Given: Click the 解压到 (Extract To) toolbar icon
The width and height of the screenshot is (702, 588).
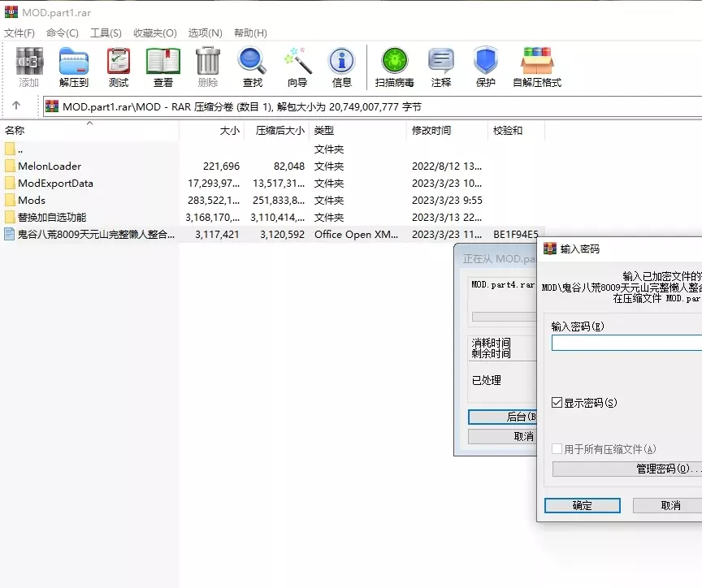Looking at the screenshot, I should coord(74,67).
